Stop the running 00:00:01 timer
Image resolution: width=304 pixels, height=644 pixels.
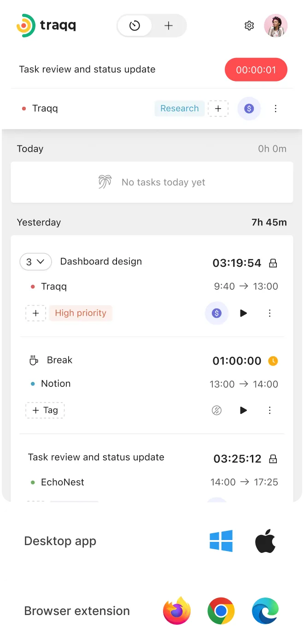[x=256, y=70]
